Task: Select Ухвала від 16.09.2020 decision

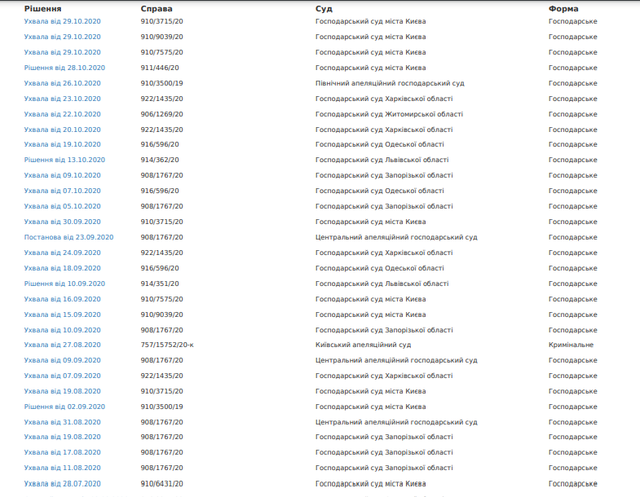Action: point(62,299)
